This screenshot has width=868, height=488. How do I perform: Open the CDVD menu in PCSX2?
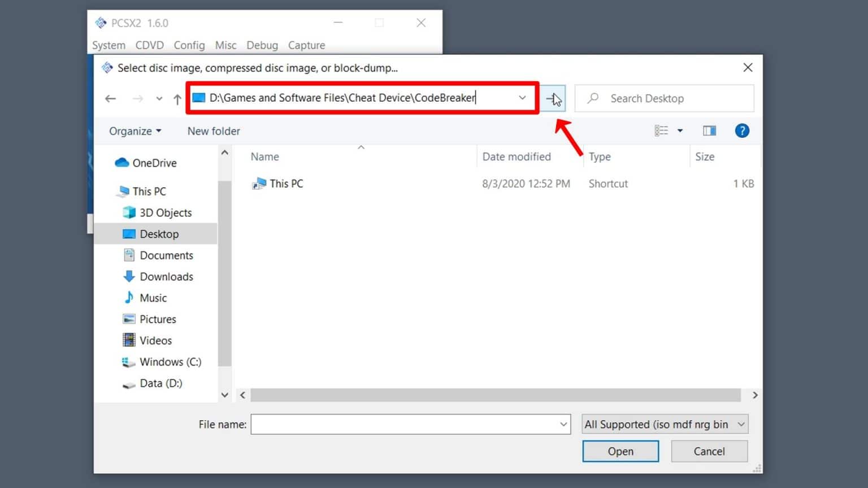click(x=149, y=45)
